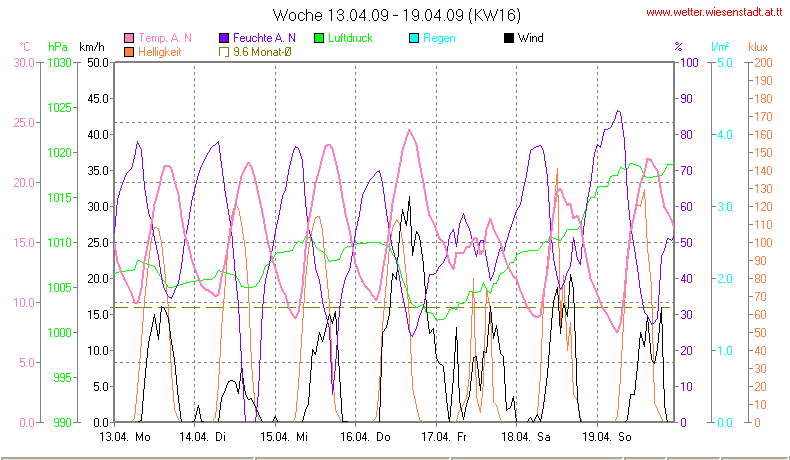Click the 17.04. Fr date label
790x460 pixels.
coord(444,437)
